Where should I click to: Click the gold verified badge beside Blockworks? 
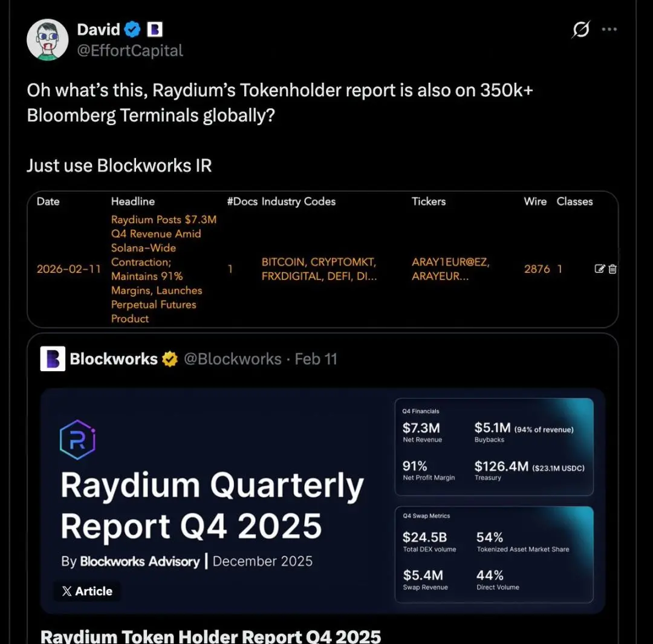click(169, 359)
